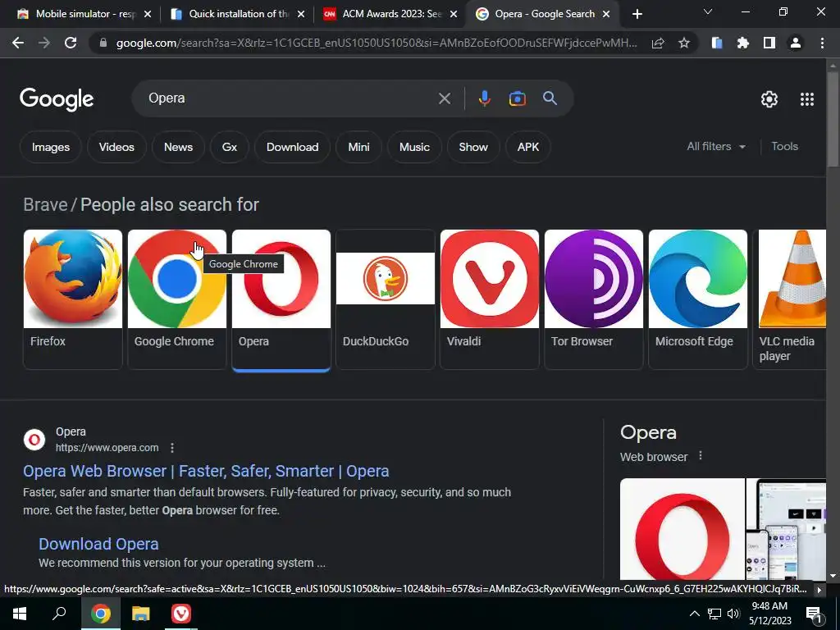Image resolution: width=840 pixels, height=630 pixels.
Task: Open Chrome's three-dot menu
Action: pyautogui.click(x=822, y=43)
